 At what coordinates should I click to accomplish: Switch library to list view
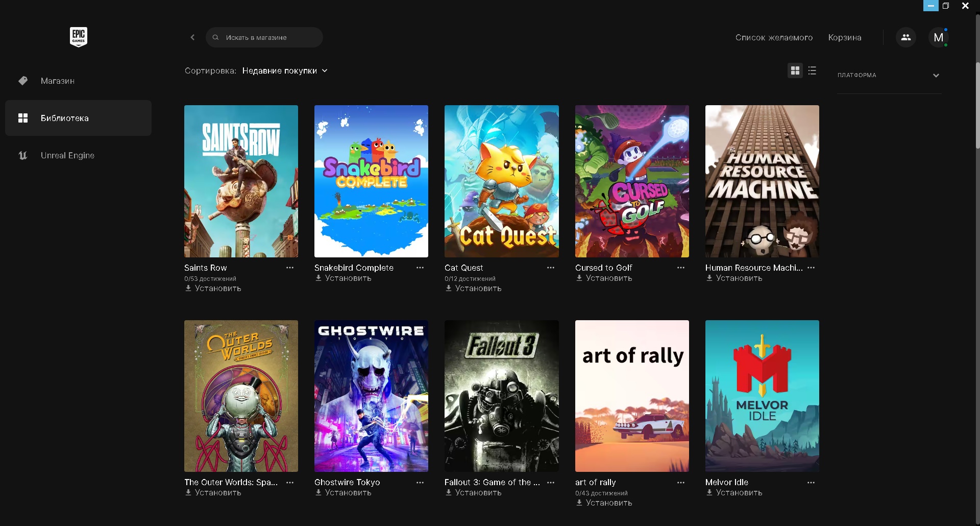tap(813, 70)
